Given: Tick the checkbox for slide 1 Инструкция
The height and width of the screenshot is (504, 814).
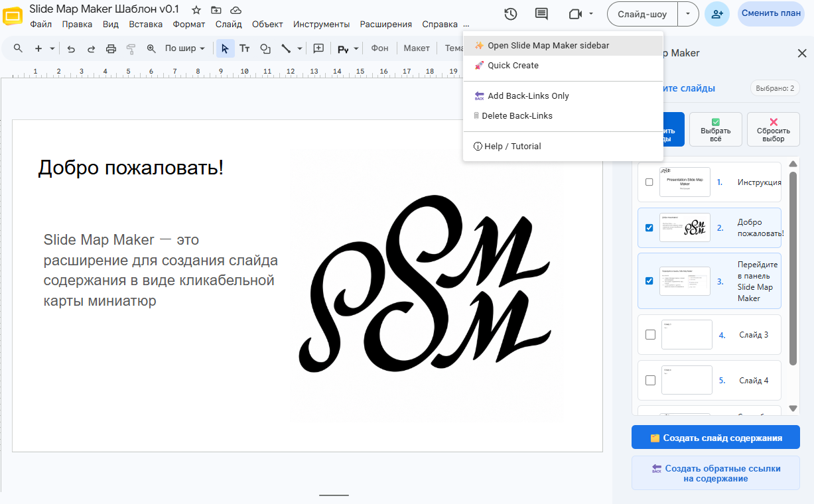Looking at the screenshot, I should point(649,182).
